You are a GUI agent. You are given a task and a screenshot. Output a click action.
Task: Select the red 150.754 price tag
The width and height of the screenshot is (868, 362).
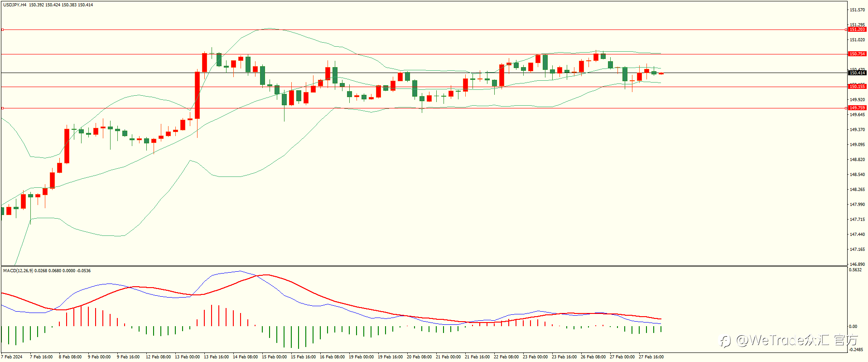point(857,54)
